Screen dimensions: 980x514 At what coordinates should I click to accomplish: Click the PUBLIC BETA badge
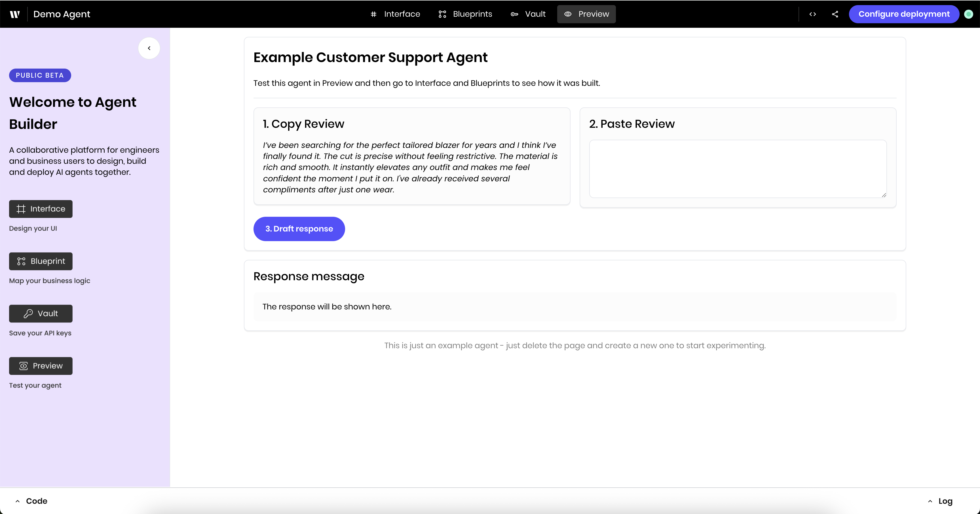(40, 75)
